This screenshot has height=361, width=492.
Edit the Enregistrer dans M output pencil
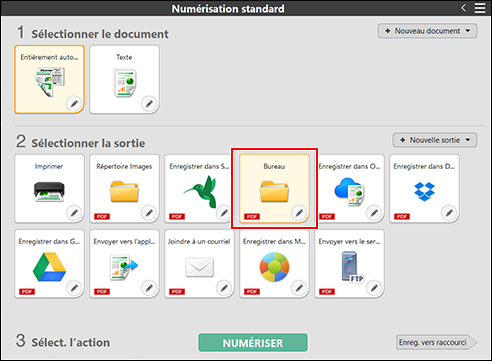(299, 288)
